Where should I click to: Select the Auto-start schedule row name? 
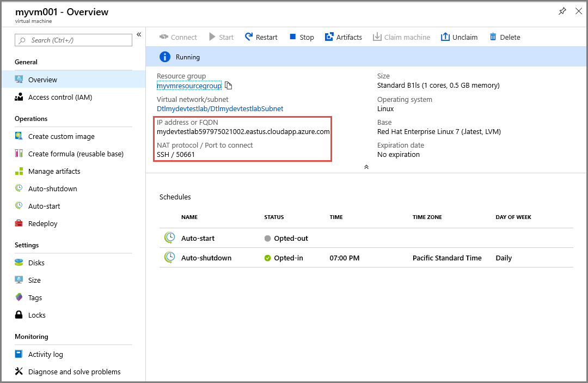[x=198, y=238]
